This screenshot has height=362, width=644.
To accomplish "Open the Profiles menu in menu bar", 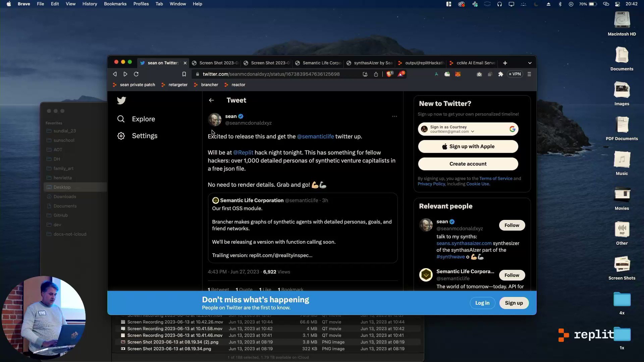I will (x=141, y=4).
